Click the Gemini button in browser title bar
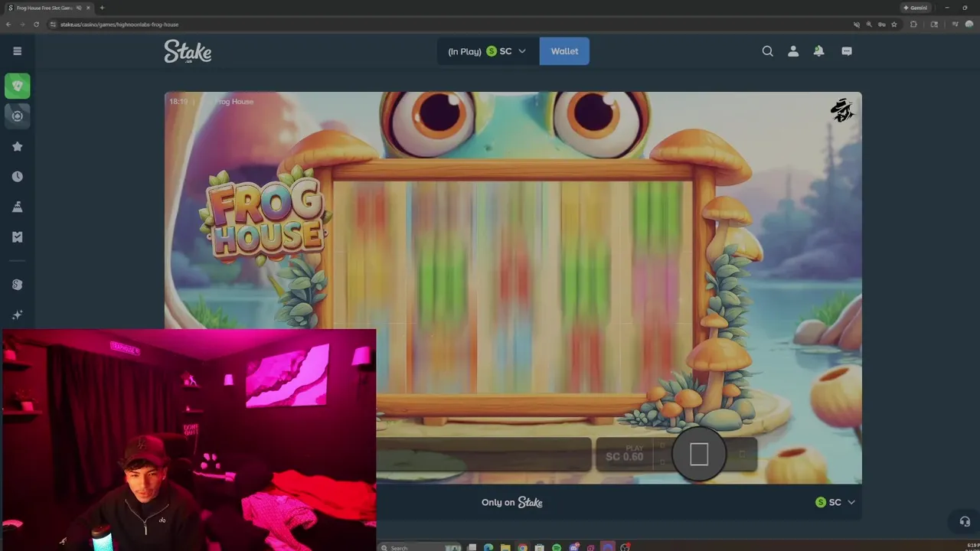Viewport: 980px width, 551px height. (916, 8)
